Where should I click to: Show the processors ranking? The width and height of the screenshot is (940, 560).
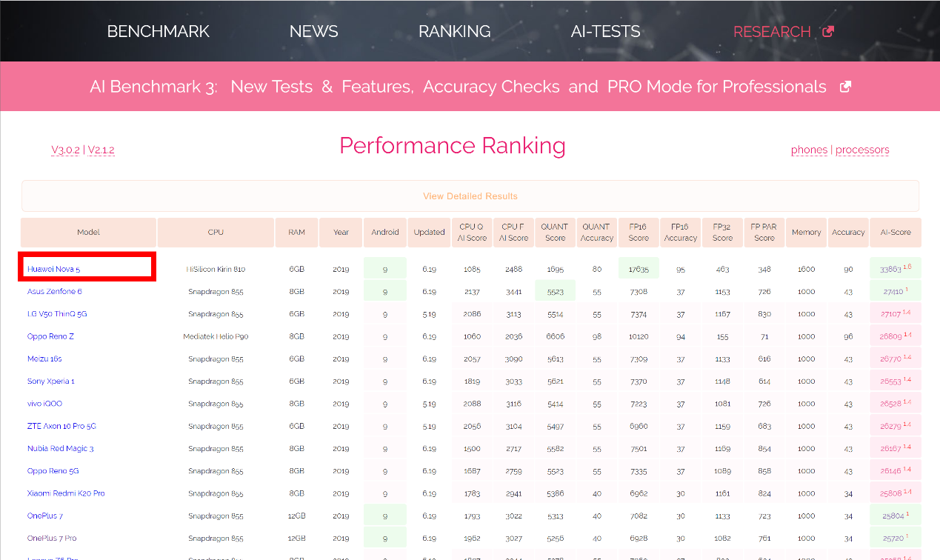point(862,150)
